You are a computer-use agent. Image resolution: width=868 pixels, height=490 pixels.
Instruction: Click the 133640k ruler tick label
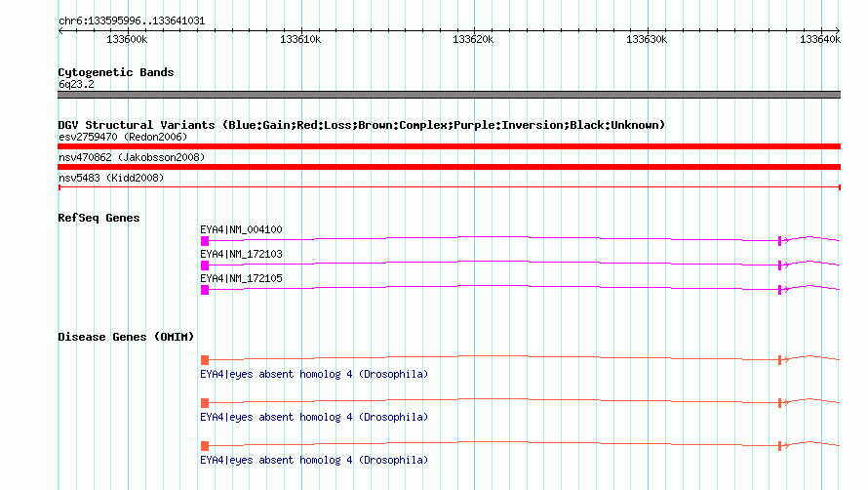tap(820, 39)
